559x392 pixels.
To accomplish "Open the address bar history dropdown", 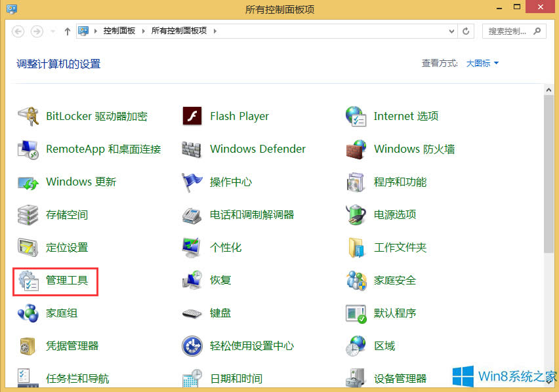I will pyautogui.click(x=451, y=31).
